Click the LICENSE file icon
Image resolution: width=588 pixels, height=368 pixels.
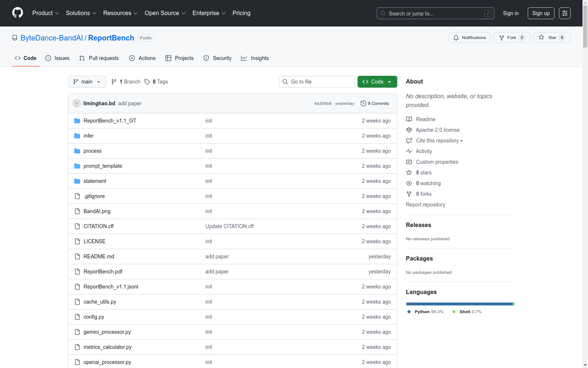tap(77, 241)
